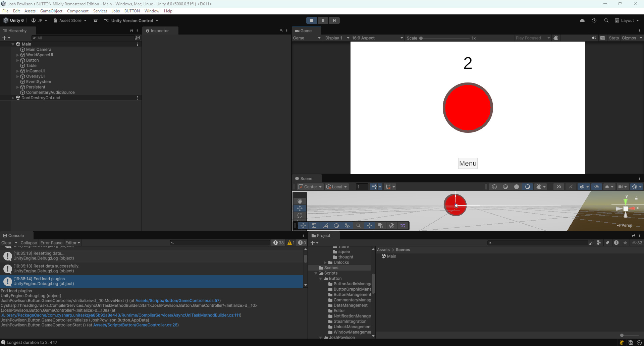
Task: Click the Hierarchy search field
Action: pyautogui.click(x=83, y=38)
